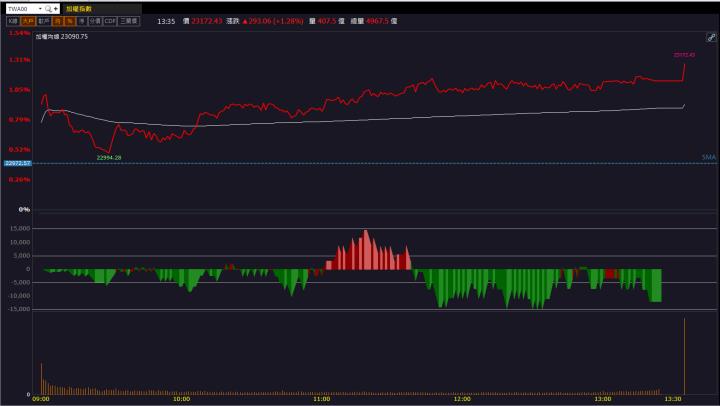Image resolution: width=720 pixels, height=406 pixels.
Task: Click the link icon at chart top-right
Action: pos(711,36)
